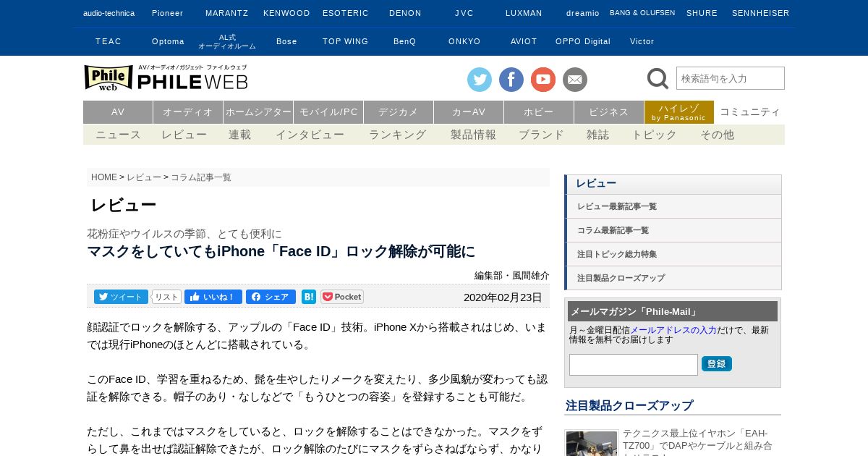Click the mail envelope icon in the header
The image size is (868, 456).
(575, 80)
